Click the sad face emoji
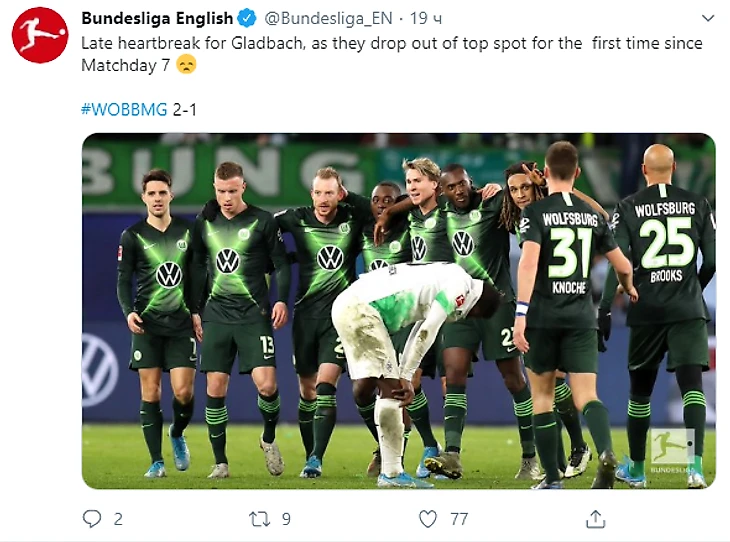 tap(186, 64)
